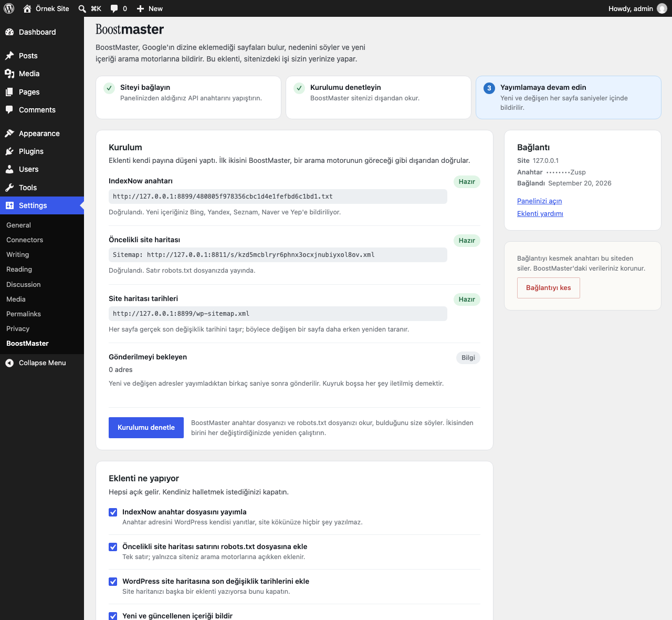The image size is (672, 620).
Task: Click the Bilgi badge for Gönderilmeyi bekleyen
Action: point(468,358)
